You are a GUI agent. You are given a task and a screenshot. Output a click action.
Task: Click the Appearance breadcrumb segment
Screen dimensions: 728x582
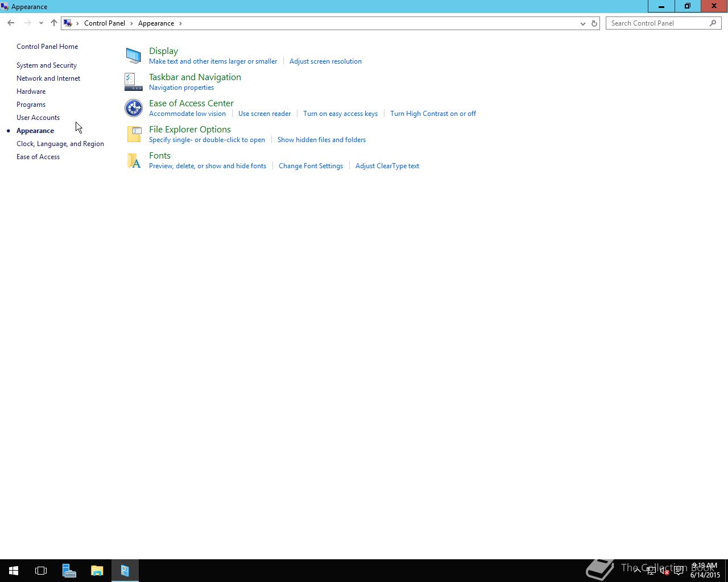click(156, 23)
